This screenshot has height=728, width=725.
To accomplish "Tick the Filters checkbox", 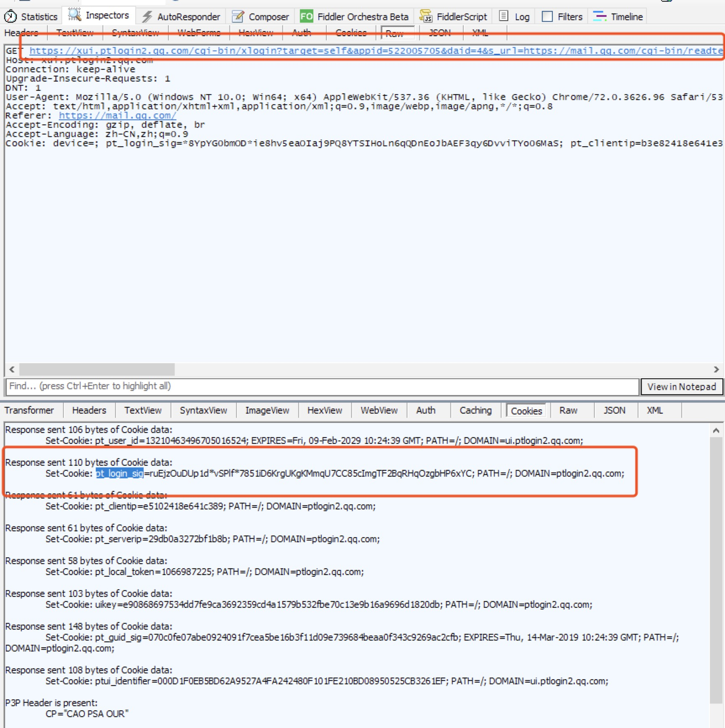I will [x=547, y=16].
